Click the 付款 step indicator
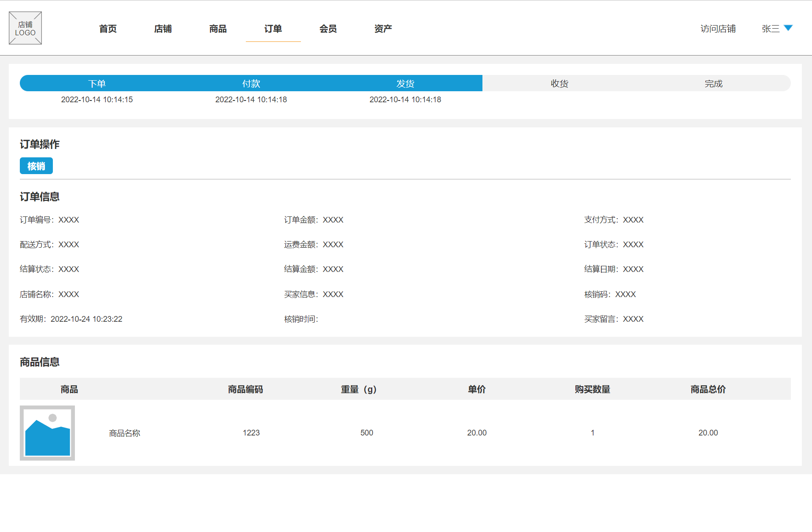The image size is (812, 532). (251, 83)
